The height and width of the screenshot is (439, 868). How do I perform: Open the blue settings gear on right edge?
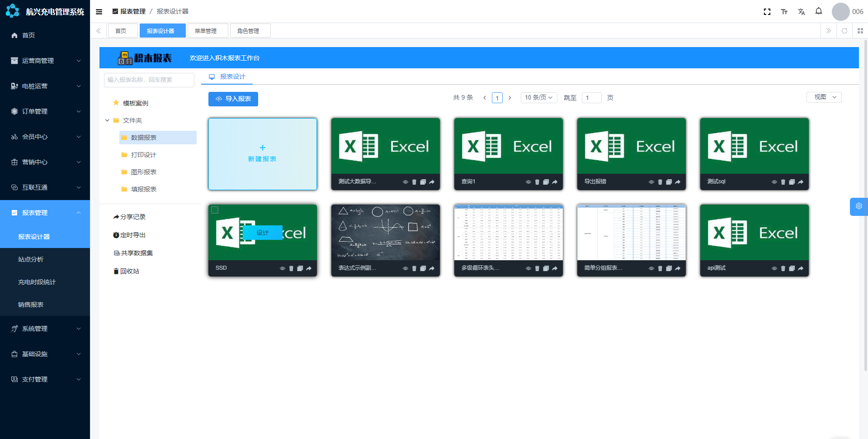[x=859, y=206]
